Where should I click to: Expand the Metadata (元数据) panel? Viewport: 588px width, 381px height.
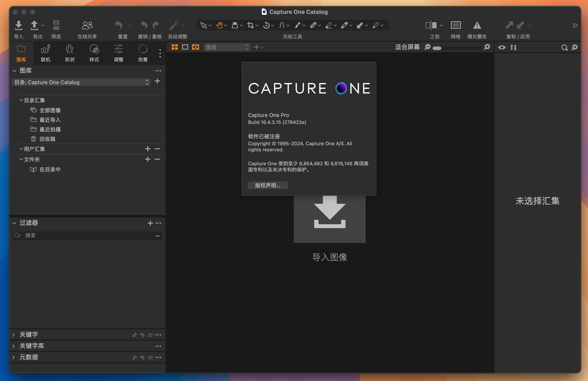pos(14,357)
